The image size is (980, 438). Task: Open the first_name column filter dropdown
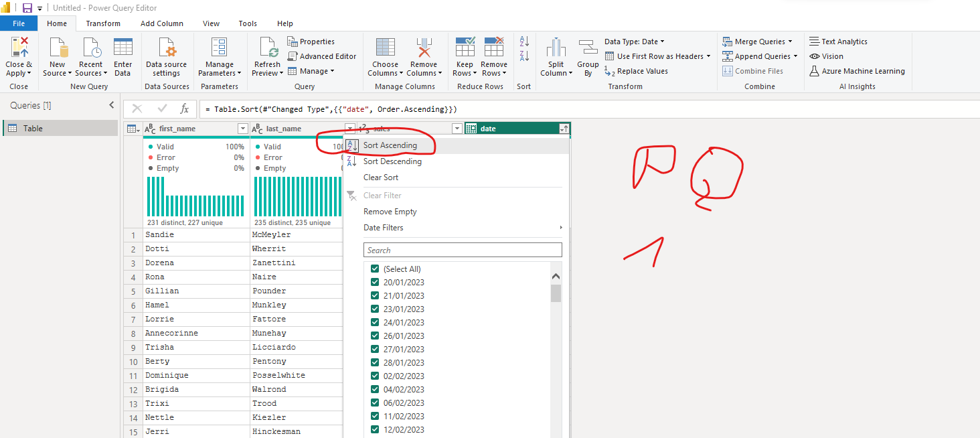coord(243,129)
